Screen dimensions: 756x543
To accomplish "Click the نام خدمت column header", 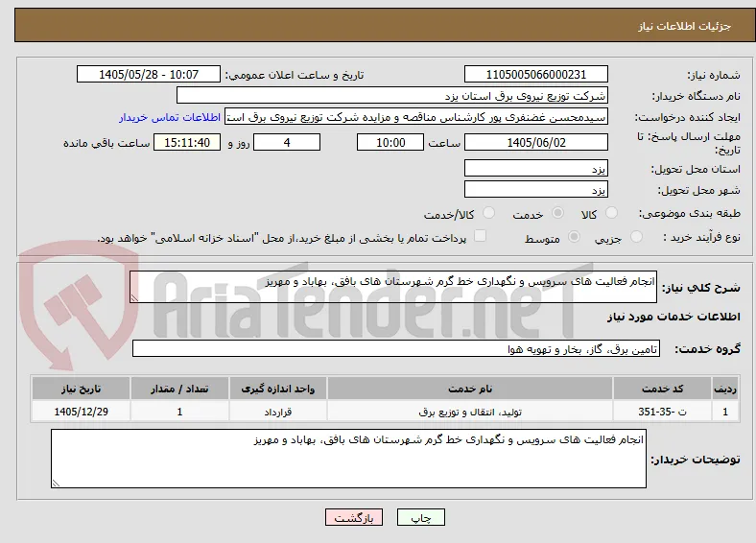I will click(470, 389).
